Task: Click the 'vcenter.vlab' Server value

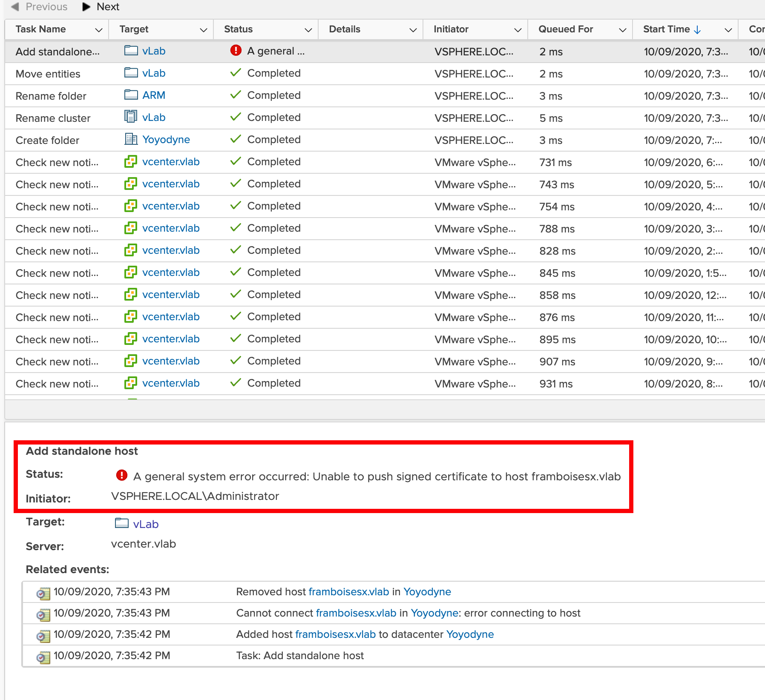Action: pos(143,544)
